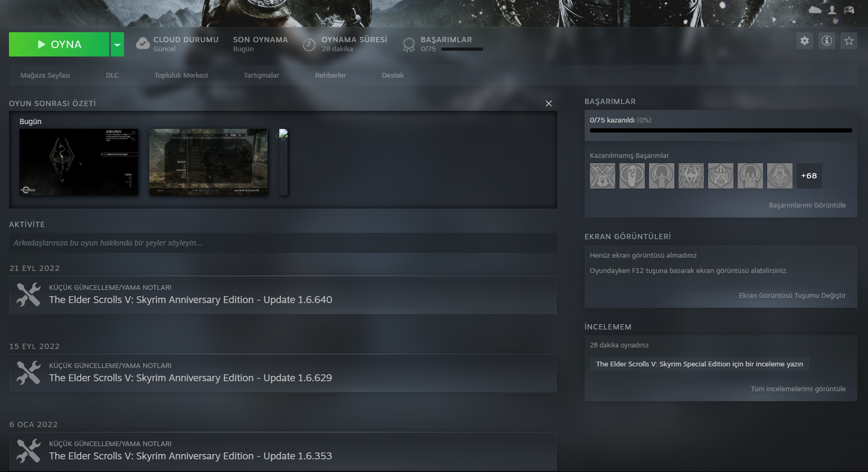Click the +68 more achievements button

[x=809, y=176]
